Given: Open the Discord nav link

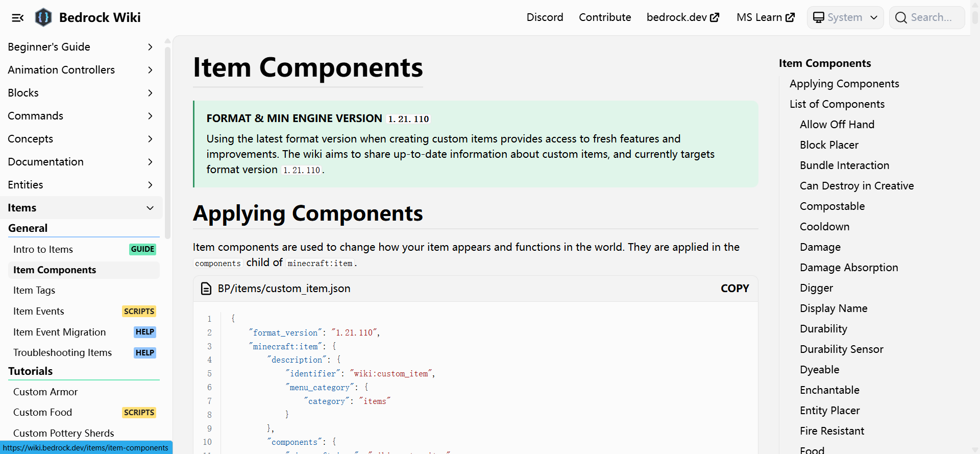Looking at the screenshot, I should tap(545, 17).
